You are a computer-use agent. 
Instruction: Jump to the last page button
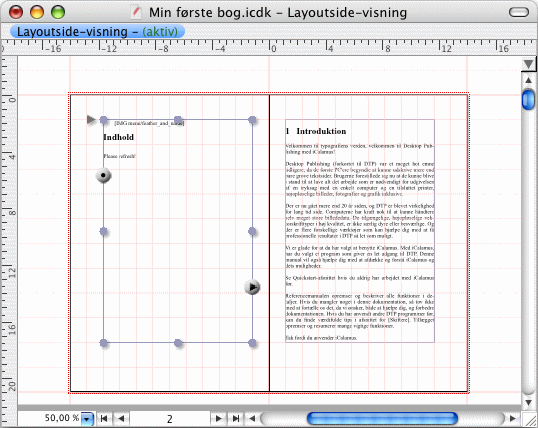click(x=236, y=418)
